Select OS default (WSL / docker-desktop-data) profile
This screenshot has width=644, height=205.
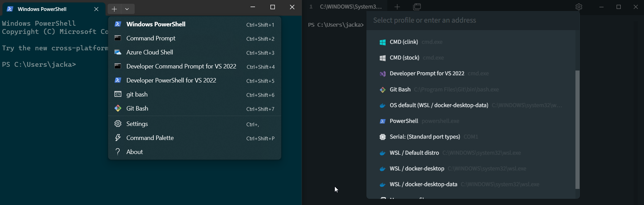click(471, 105)
